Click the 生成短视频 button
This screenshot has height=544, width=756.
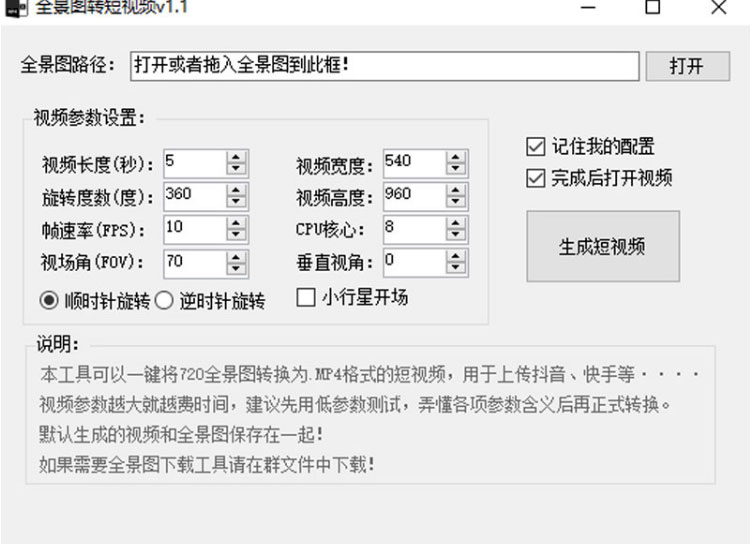(x=603, y=246)
